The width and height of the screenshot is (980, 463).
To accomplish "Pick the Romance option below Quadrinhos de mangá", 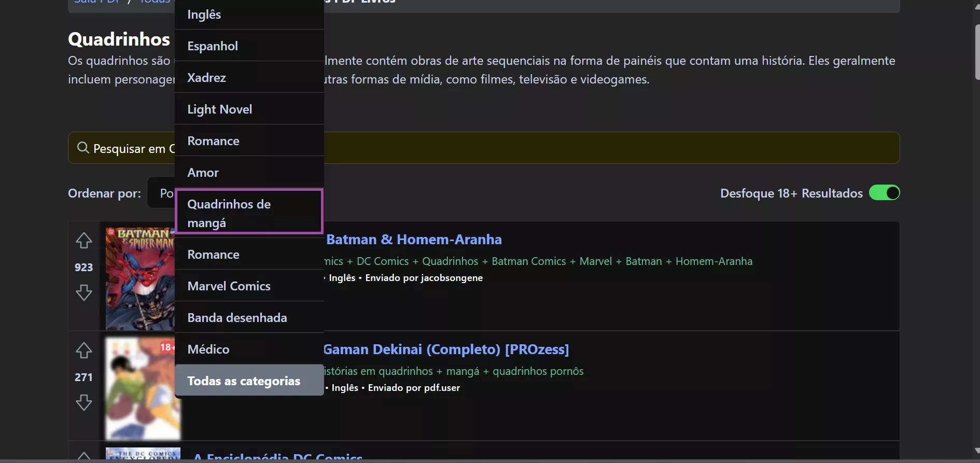I will pos(249,254).
